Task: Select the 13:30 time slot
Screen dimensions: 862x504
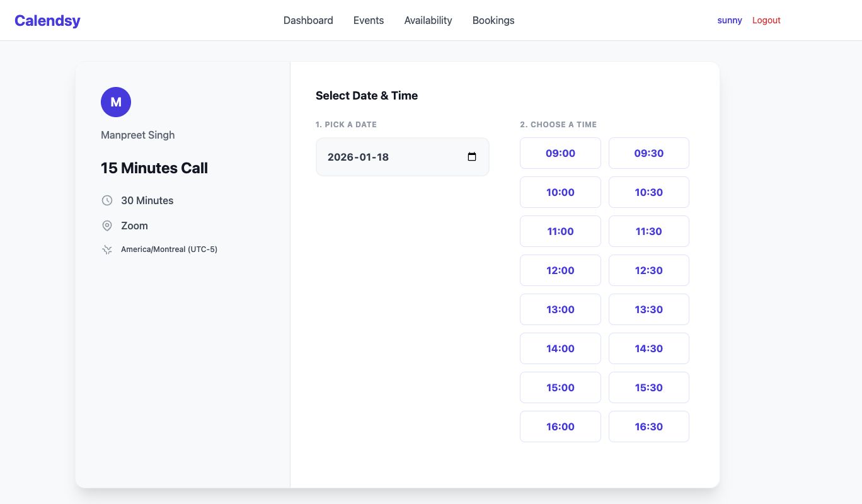Action: click(x=649, y=309)
